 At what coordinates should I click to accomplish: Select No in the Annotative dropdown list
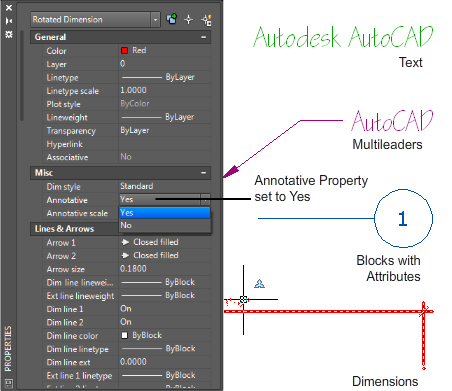[x=165, y=225]
